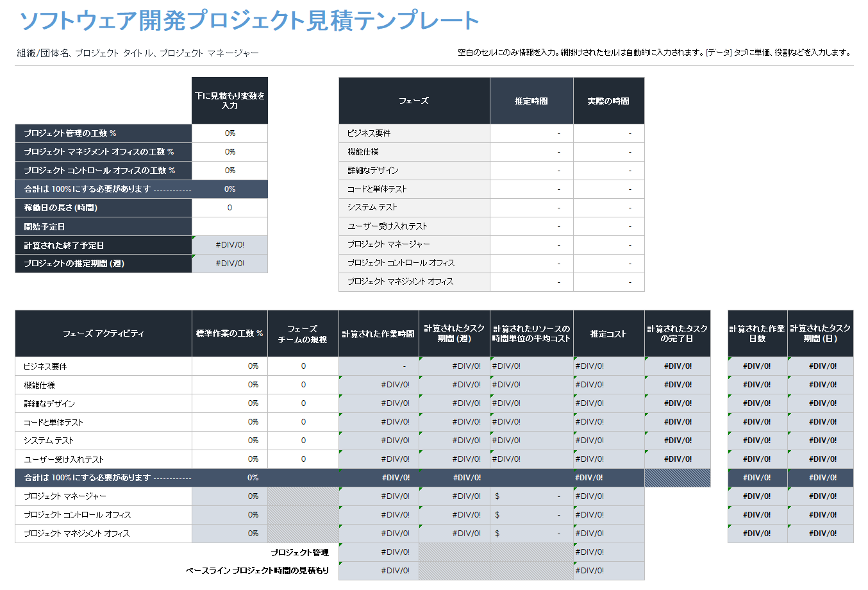Select システム テスト in the phase summary table
Viewport: 868px width, 590px height.
pyautogui.click(x=414, y=207)
